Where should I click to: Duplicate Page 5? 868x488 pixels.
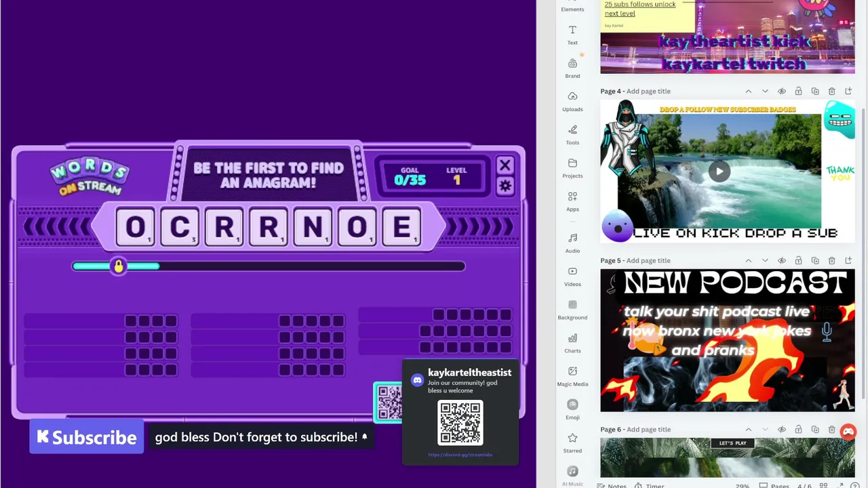[x=815, y=260]
